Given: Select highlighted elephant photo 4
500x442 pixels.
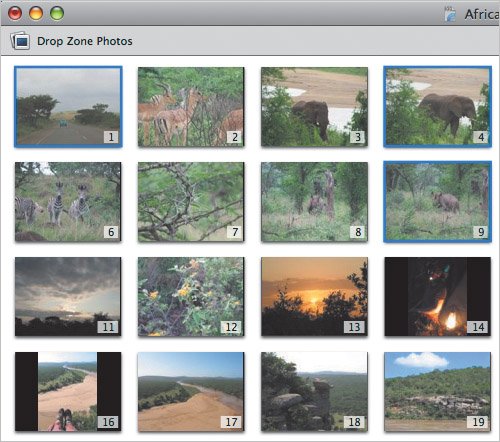Looking at the screenshot, I should coord(437,107).
